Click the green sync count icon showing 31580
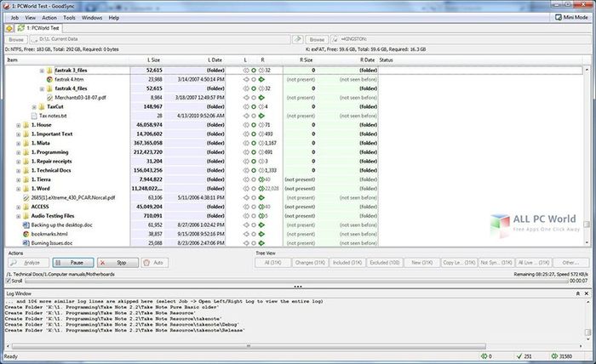Image resolution: width=596 pixels, height=364 pixels. [554, 356]
